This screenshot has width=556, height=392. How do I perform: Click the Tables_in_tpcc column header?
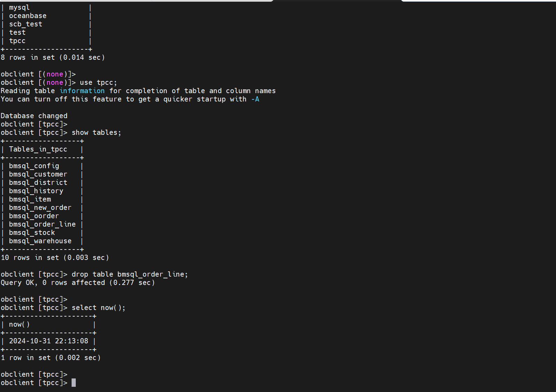(x=38, y=149)
